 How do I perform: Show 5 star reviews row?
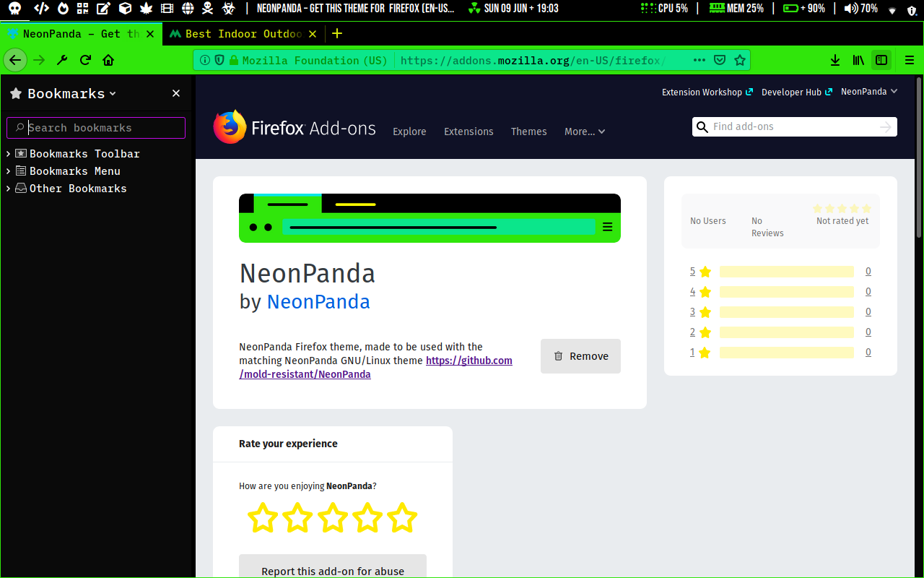pyautogui.click(x=780, y=272)
